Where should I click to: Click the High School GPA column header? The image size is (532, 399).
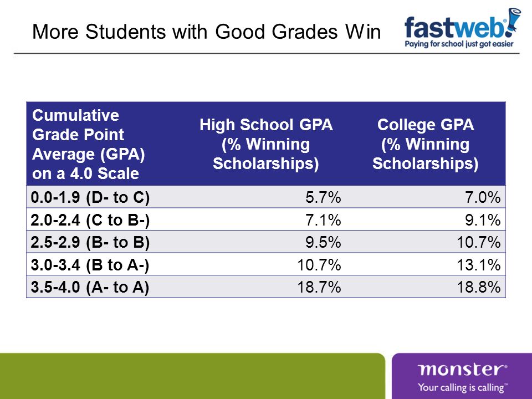click(x=265, y=144)
